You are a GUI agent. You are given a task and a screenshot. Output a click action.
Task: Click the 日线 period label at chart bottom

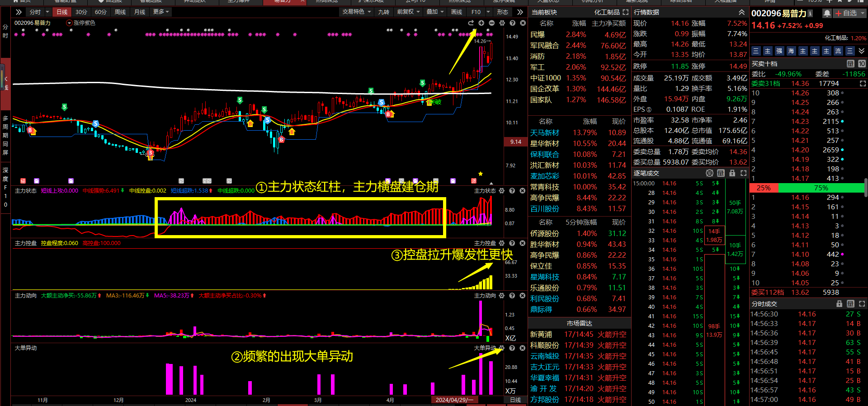click(515, 400)
